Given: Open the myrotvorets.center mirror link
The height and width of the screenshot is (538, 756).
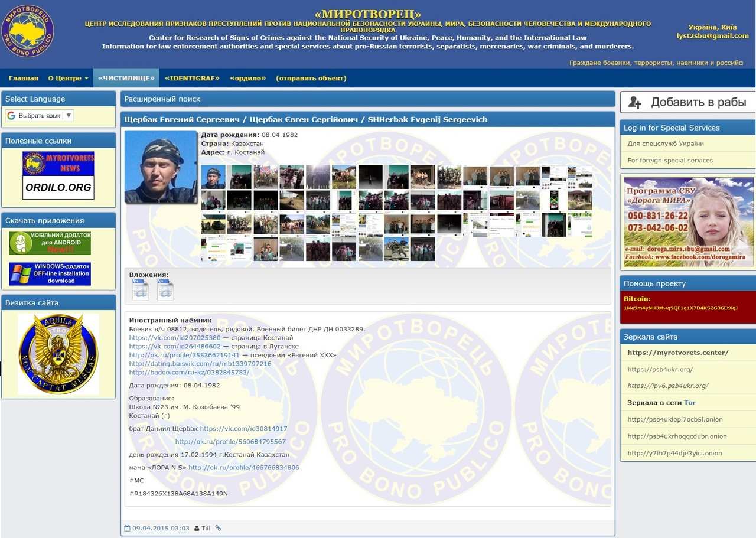Looking at the screenshot, I should tap(677, 353).
